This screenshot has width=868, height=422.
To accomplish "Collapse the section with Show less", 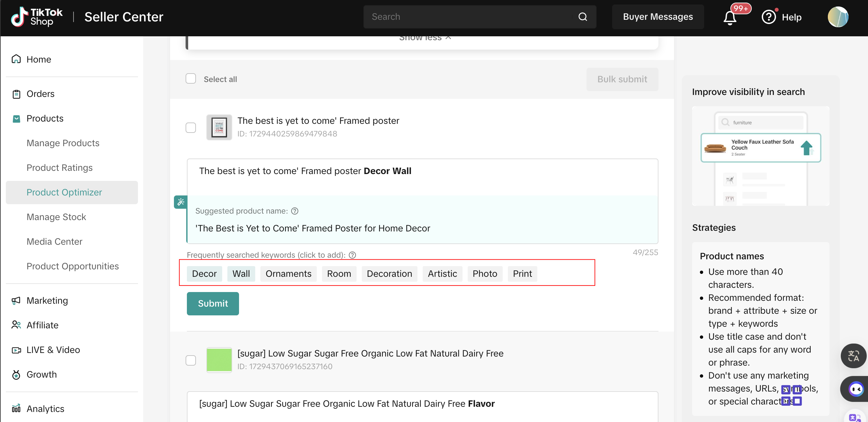I will pos(425,38).
